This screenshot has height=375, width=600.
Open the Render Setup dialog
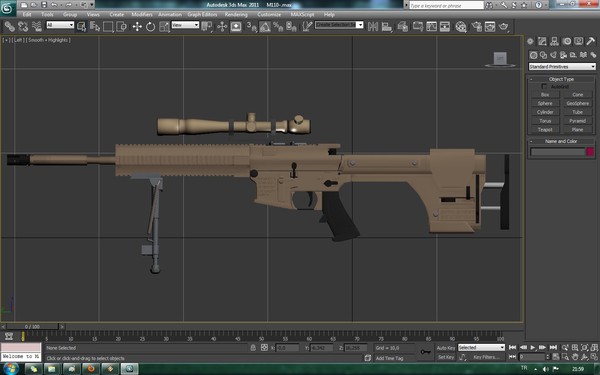click(476, 26)
